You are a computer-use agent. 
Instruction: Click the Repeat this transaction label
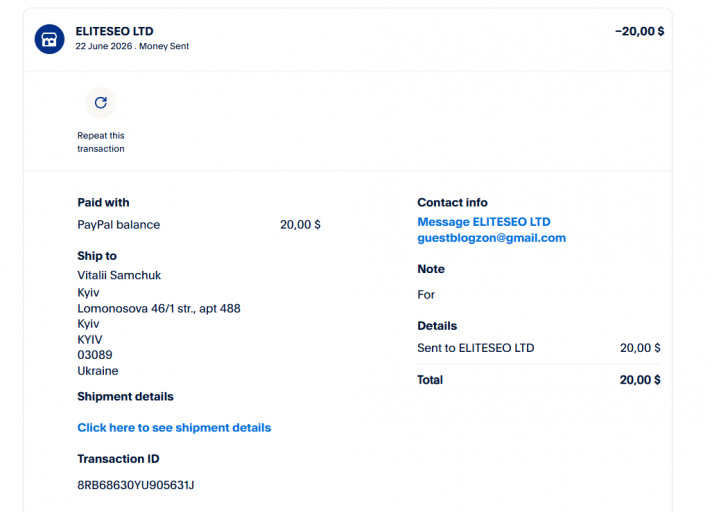click(101, 142)
